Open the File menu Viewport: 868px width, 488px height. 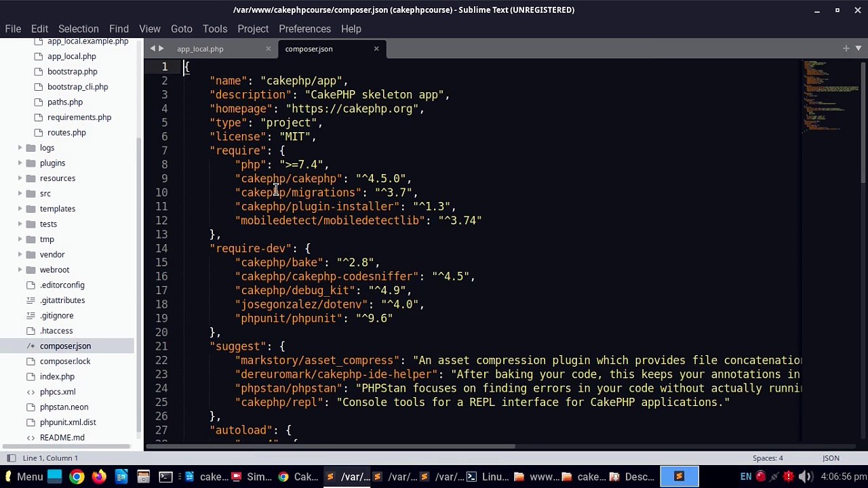pos(13,28)
